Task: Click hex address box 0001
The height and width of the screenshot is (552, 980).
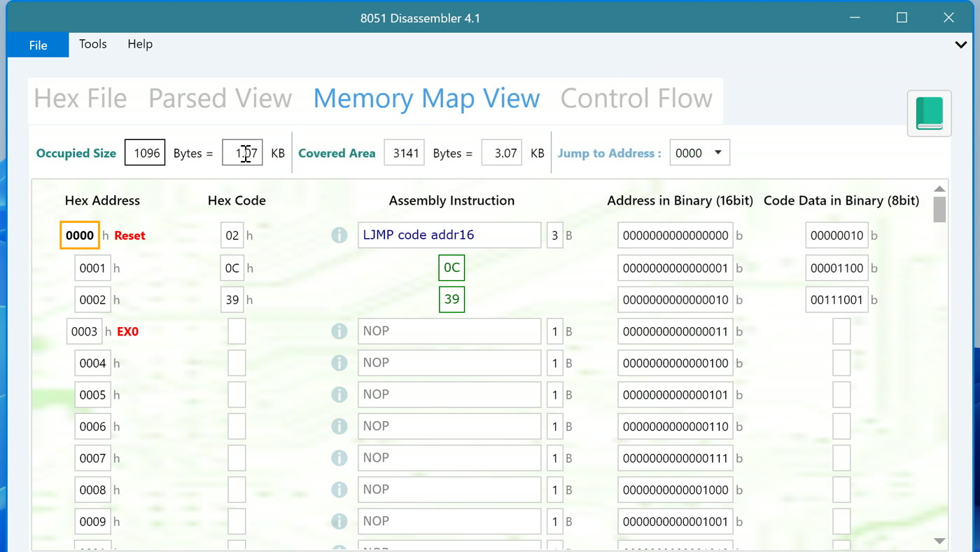Action: click(92, 268)
